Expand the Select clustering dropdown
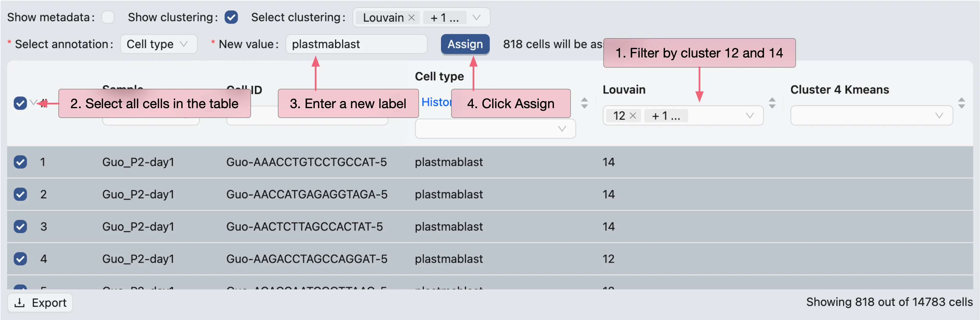980x320 pixels. [476, 18]
